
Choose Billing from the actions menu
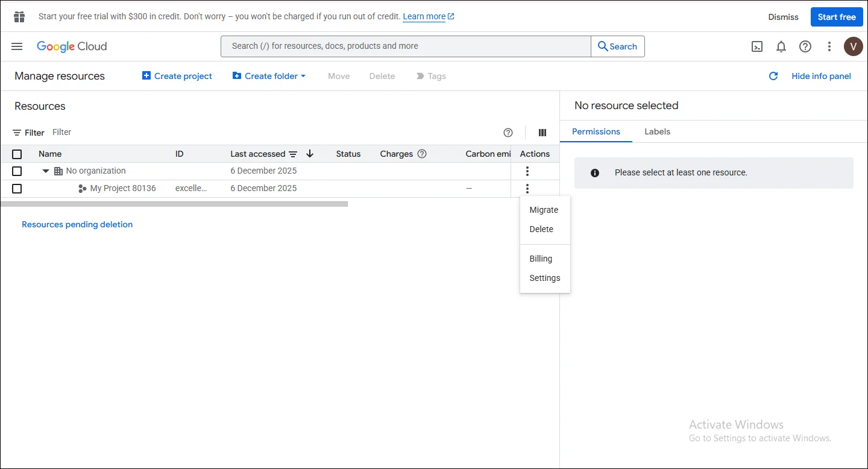click(545, 259)
